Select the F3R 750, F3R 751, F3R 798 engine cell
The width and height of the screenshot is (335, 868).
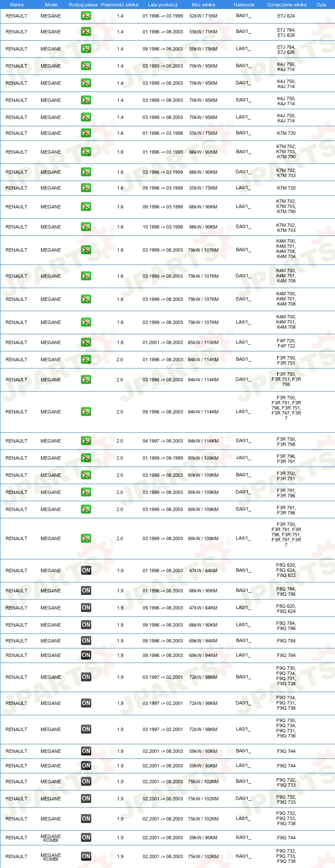[286, 379]
